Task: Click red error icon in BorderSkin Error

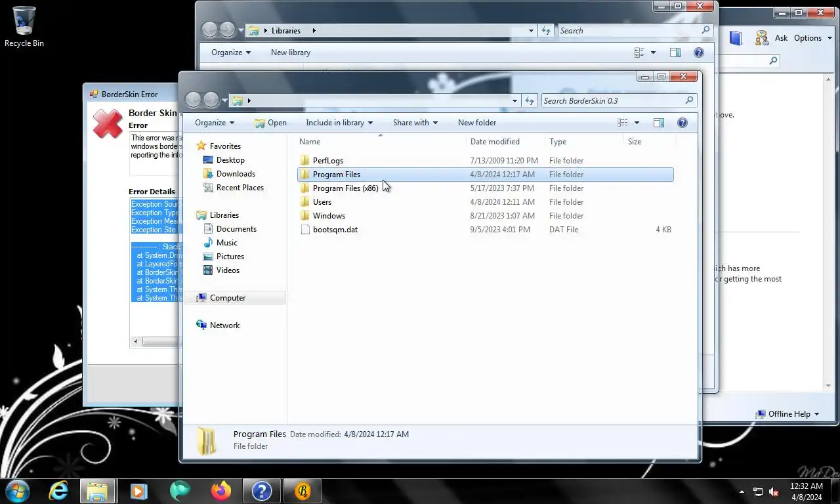Action: click(108, 124)
